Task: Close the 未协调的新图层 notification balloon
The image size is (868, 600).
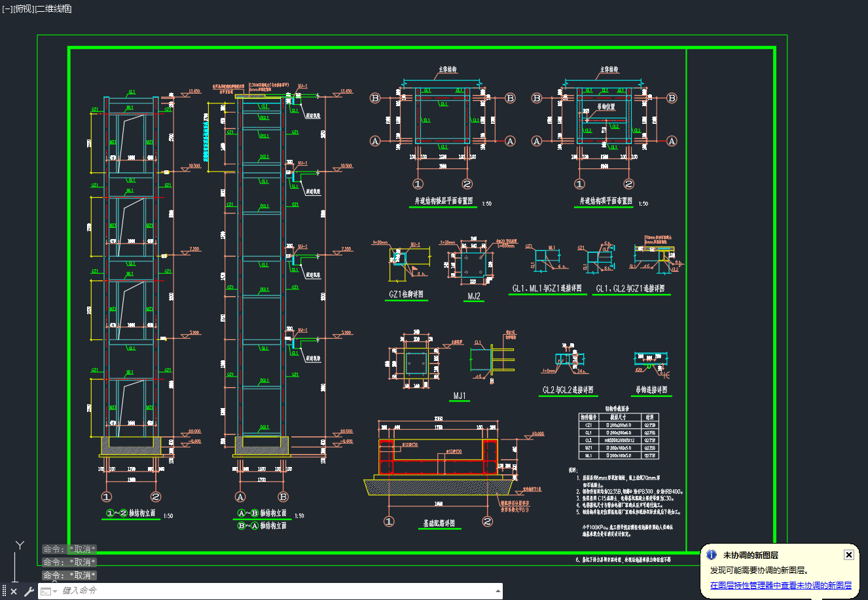Action: [x=849, y=555]
